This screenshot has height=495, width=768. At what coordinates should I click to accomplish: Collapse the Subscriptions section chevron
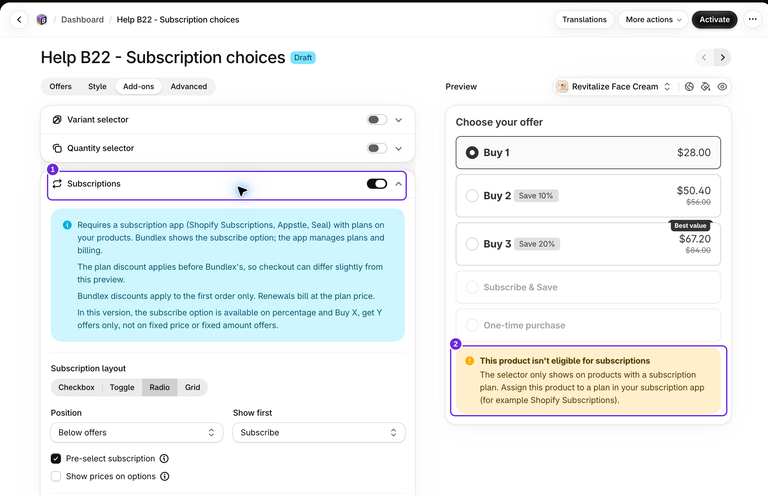click(399, 184)
